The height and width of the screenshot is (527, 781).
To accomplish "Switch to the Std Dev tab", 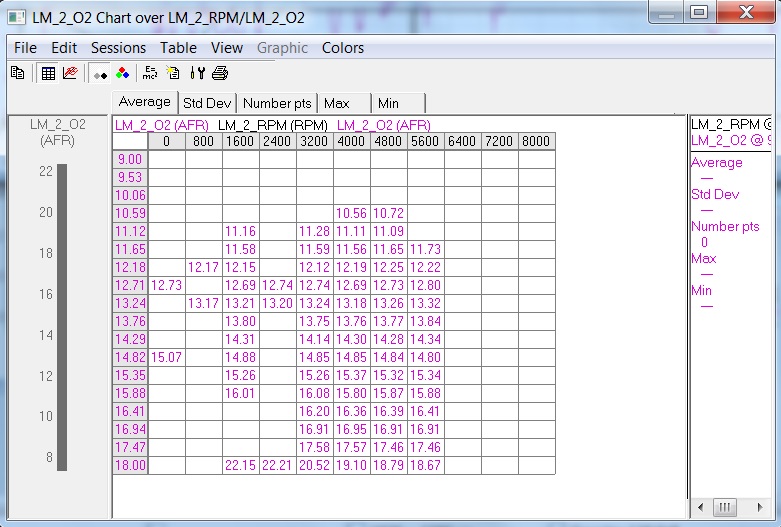I will pos(207,103).
